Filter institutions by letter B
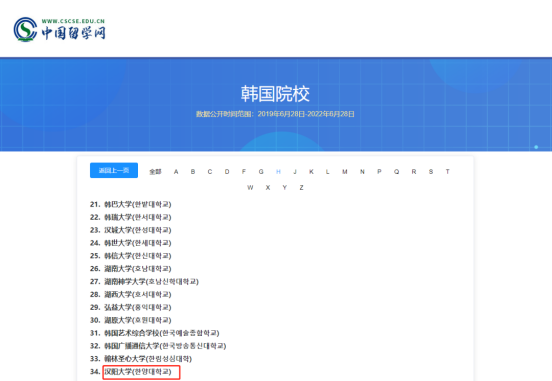The width and height of the screenshot is (552, 381). [x=193, y=172]
